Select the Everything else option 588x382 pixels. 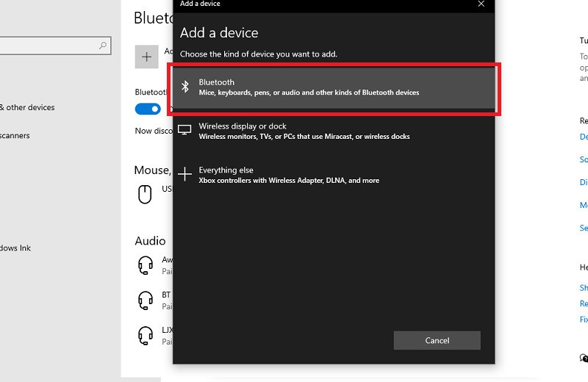coord(334,175)
